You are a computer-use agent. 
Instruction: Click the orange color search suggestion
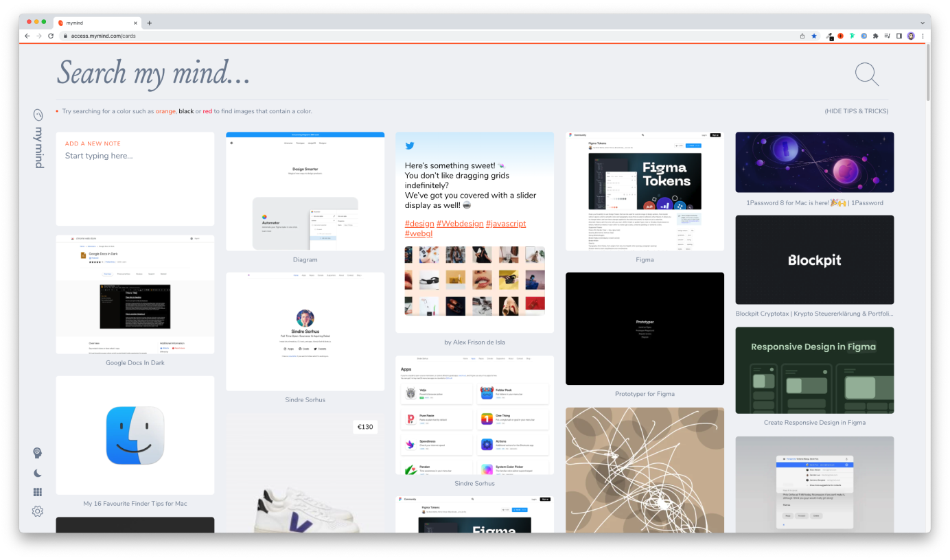[x=165, y=111]
